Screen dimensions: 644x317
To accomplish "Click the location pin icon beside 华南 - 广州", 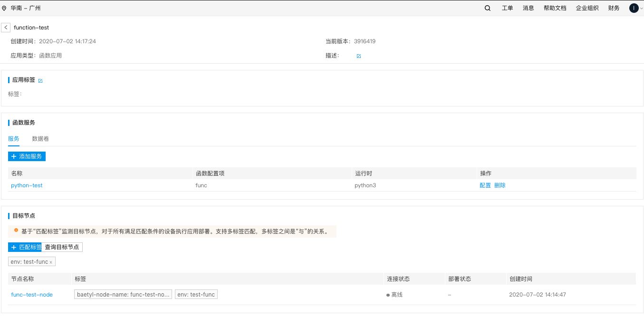I will click(x=4, y=8).
